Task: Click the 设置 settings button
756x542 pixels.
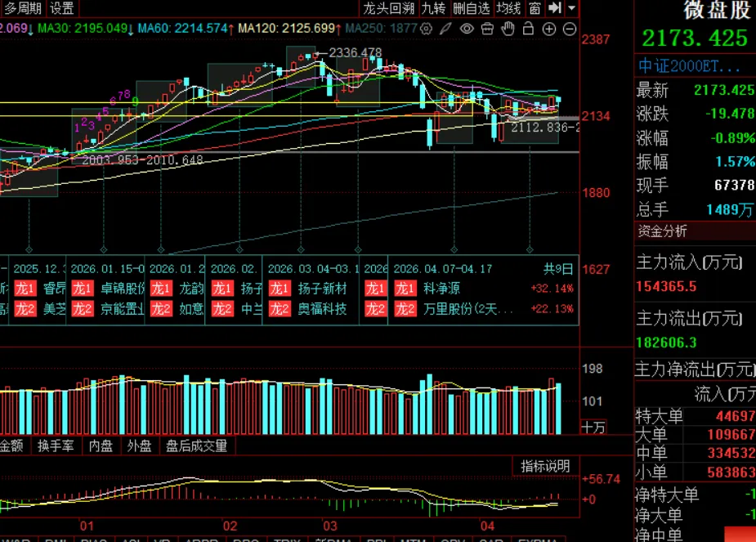Action: (62, 7)
